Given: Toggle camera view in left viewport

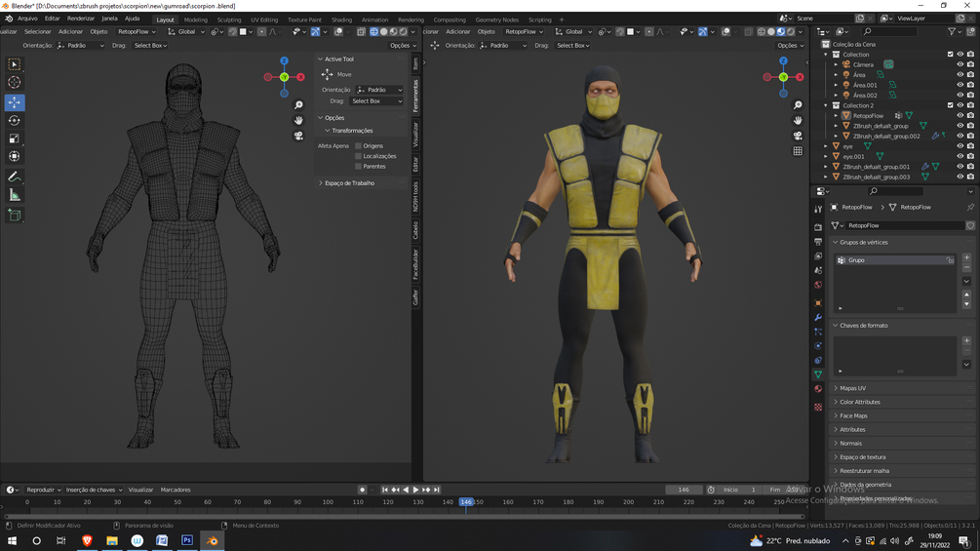Looking at the screenshot, I should (x=298, y=136).
